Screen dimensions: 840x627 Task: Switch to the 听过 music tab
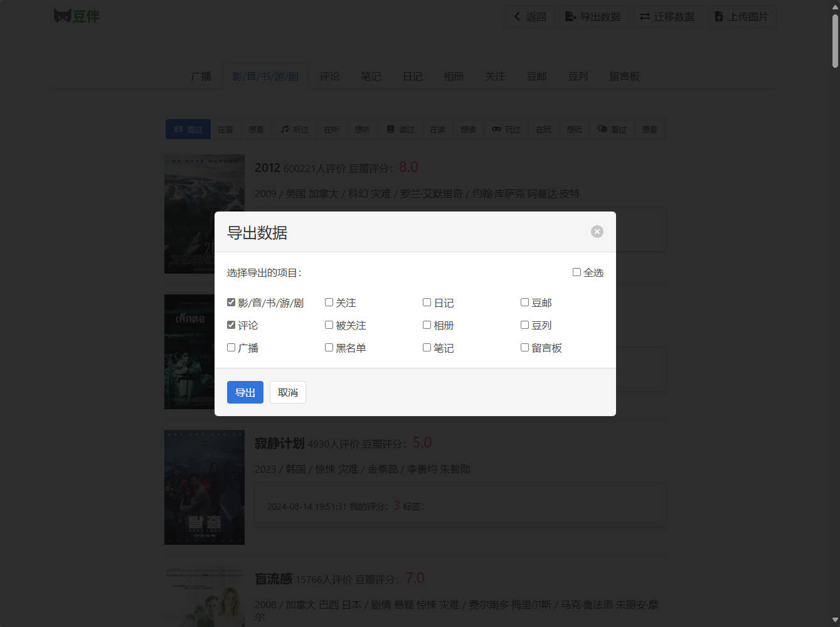(x=294, y=129)
